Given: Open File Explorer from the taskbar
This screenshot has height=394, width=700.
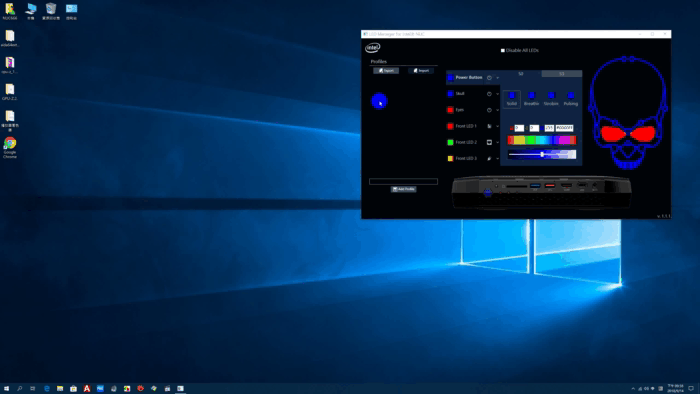Looking at the screenshot, I should [60, 389].
